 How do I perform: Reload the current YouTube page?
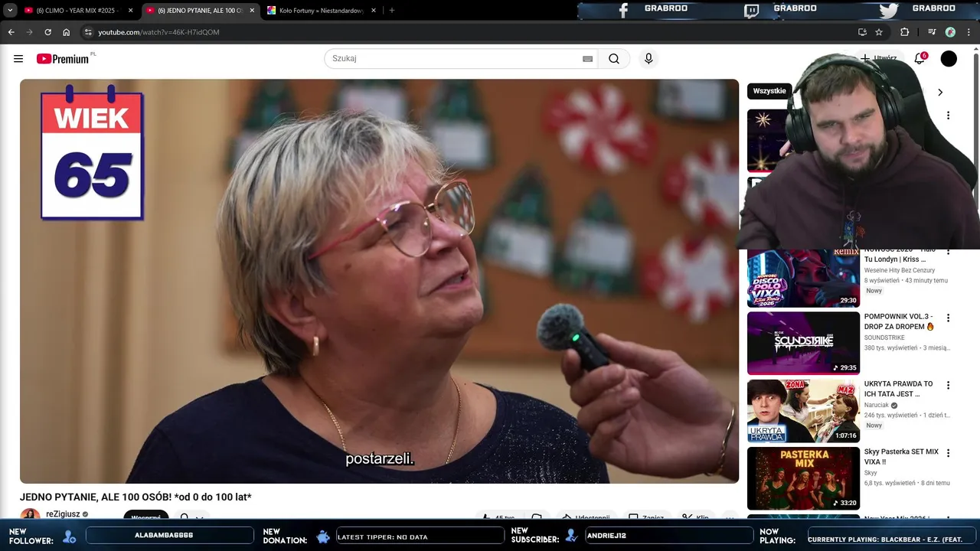point(47,32)
